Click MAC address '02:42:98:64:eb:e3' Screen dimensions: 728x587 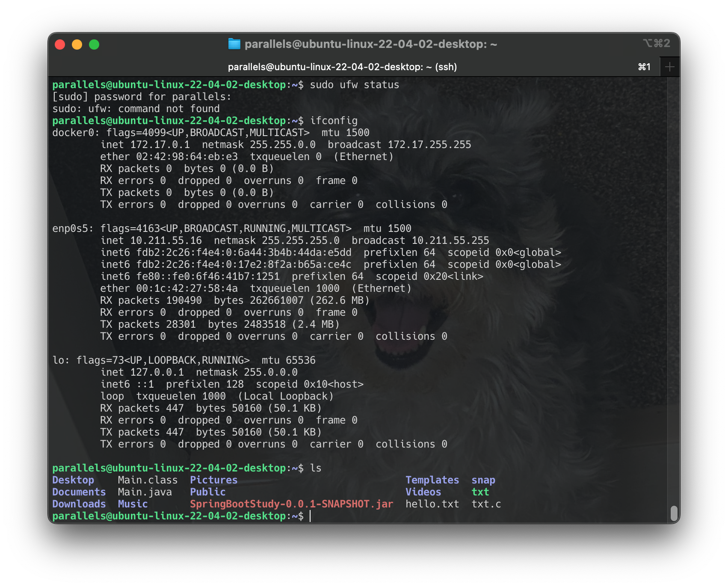[187, 157]
